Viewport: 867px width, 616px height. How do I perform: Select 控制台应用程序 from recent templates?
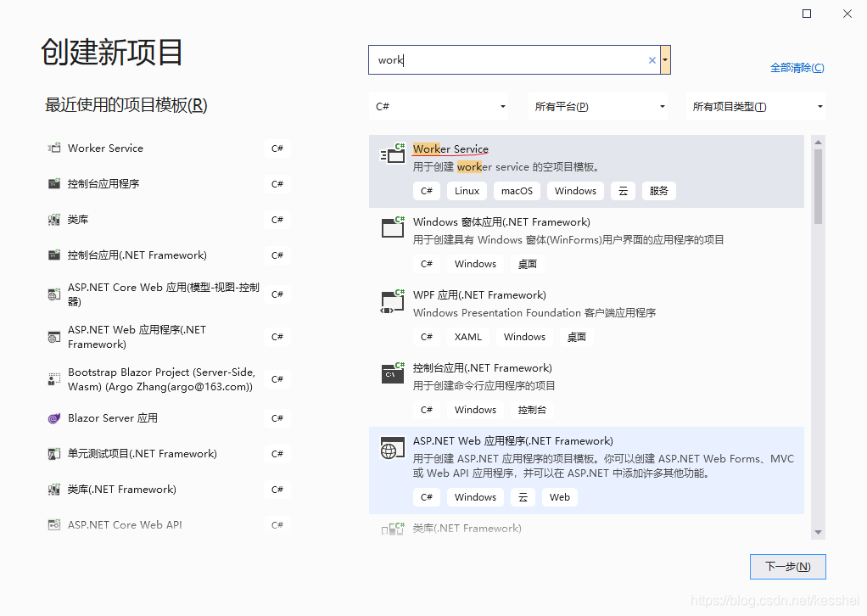pos(168,184)
